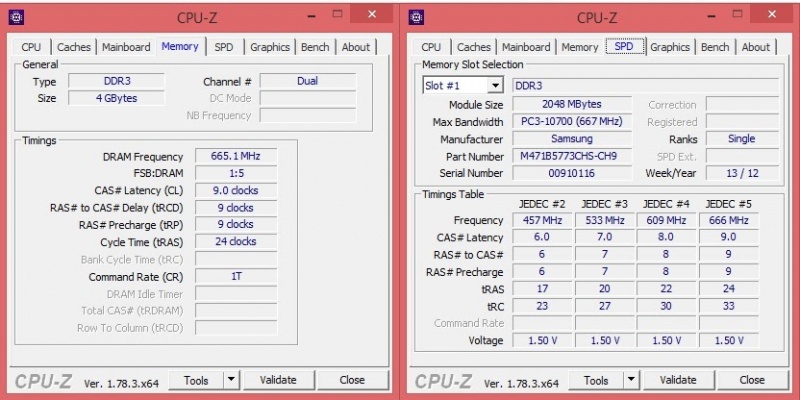This screenshot has height=400, width=800.
Task: Maximize the left CPU-Z window
Action: [337, 14]
